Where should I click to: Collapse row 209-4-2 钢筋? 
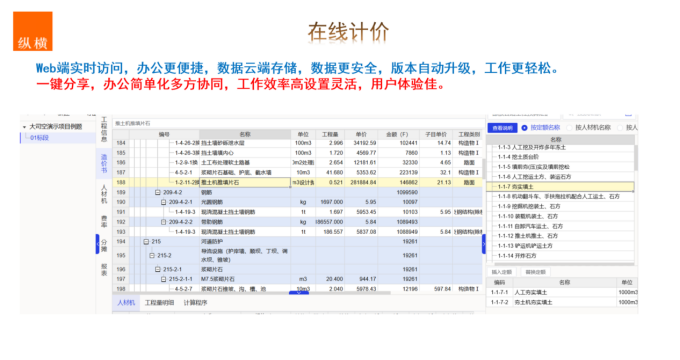[158, 192]
